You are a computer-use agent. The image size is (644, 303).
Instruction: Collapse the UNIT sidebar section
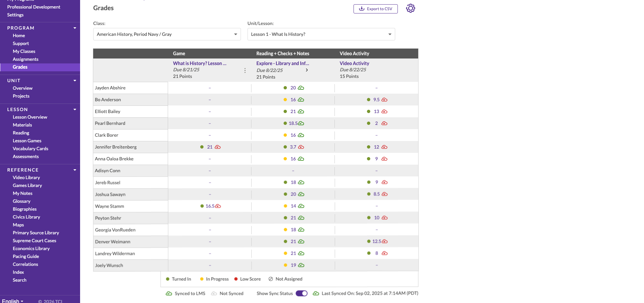[x=75, y=81]
